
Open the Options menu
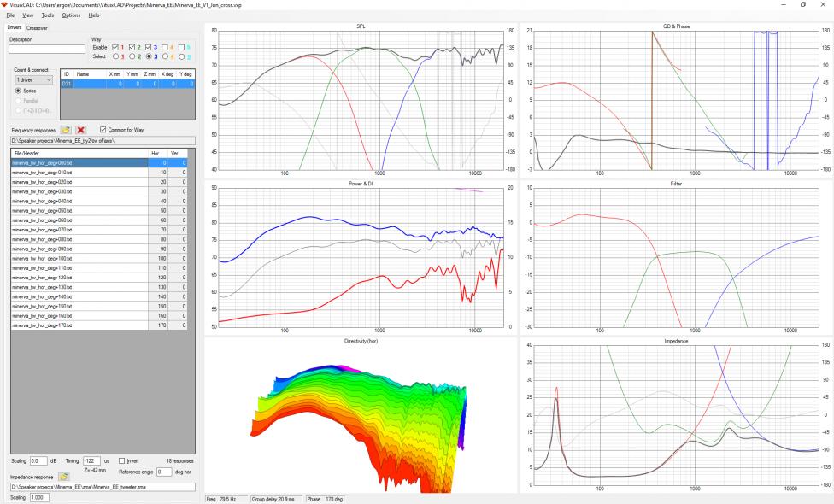[x=71, y=15]
